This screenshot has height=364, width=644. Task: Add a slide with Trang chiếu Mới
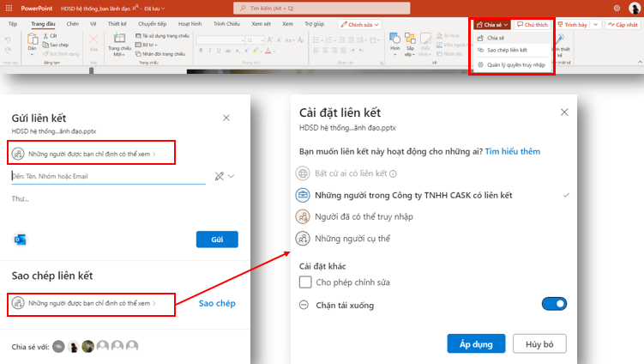coord(119,45)
